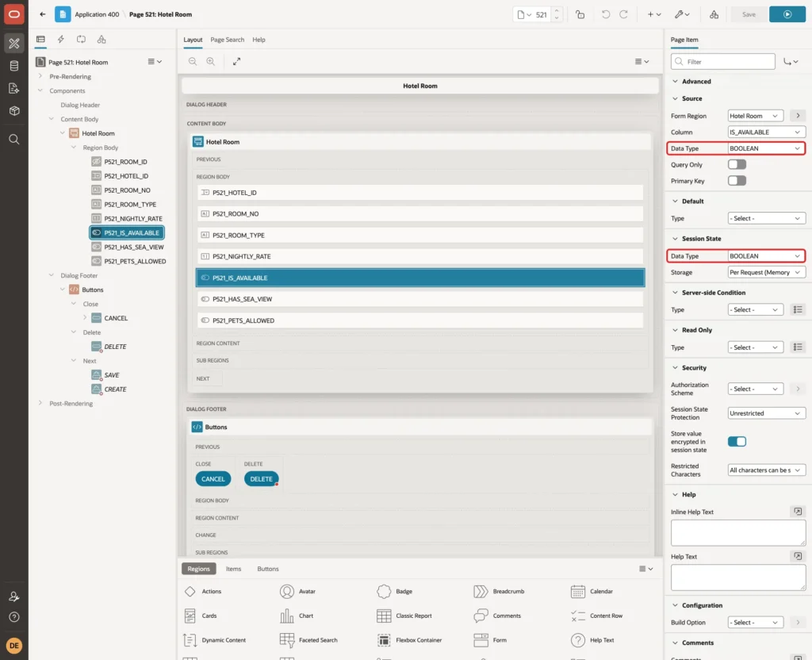Switch to the Page Shared Components tab
Screen dimensions: 812x660
click(x=101, y=40)
